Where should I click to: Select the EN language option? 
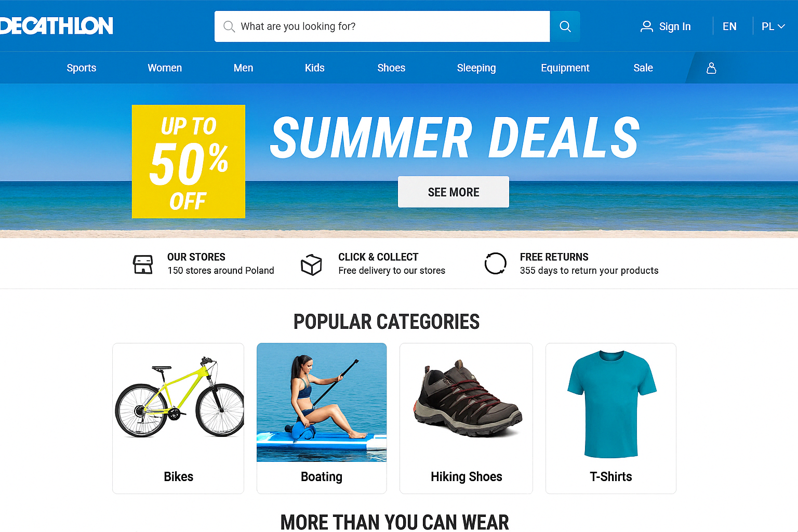tap(729, 26)
